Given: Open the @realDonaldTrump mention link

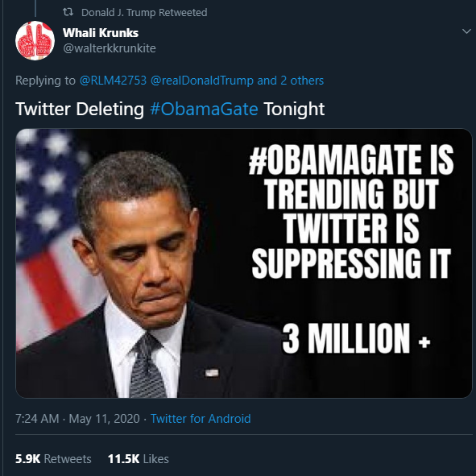Looking at the screenshot, I should [202, 81].
